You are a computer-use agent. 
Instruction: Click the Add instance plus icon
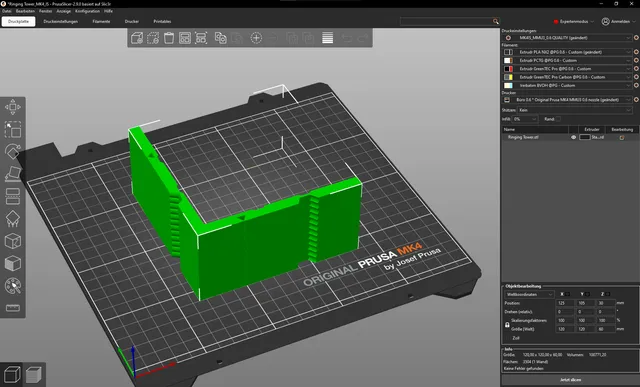[256, 38]
